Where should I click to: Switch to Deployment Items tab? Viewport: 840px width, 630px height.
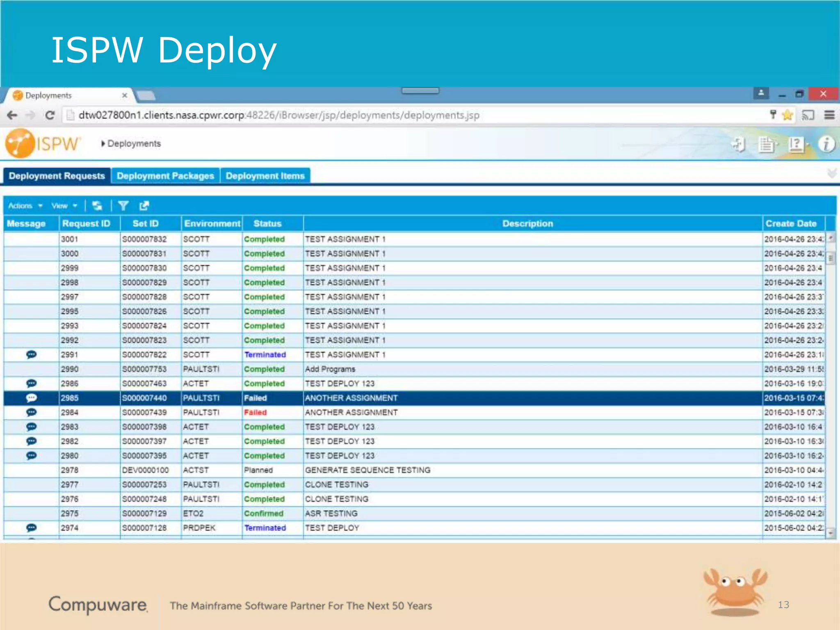(x=265, y=176)
